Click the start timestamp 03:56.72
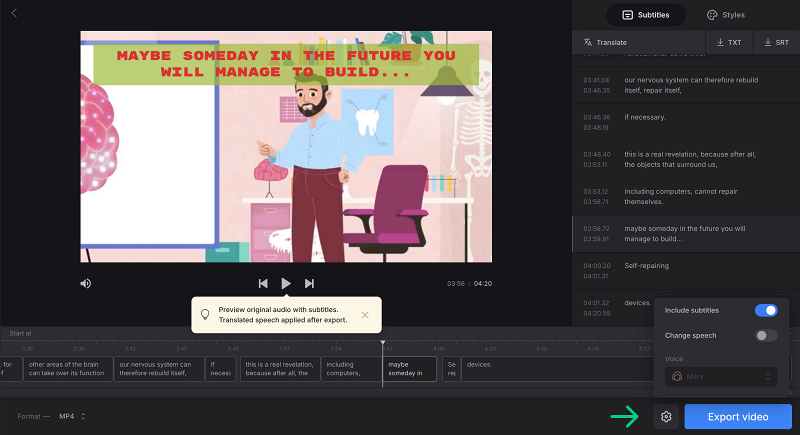The width and height of the screenshot is (800, 435). [x=596, y=228]
